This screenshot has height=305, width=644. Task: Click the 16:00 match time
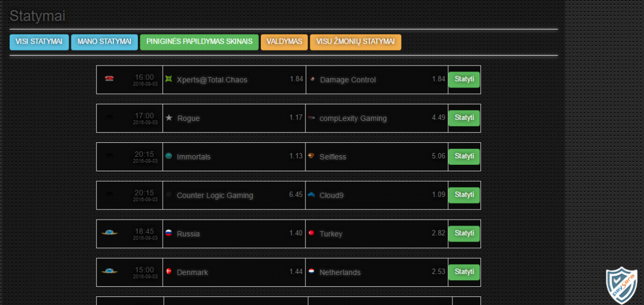(x=144, y=77)
